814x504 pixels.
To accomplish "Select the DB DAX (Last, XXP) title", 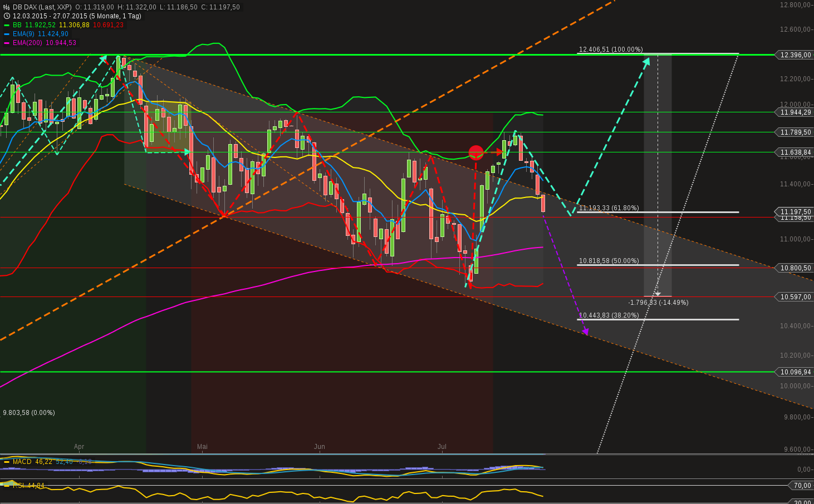I will pos(42,7).
